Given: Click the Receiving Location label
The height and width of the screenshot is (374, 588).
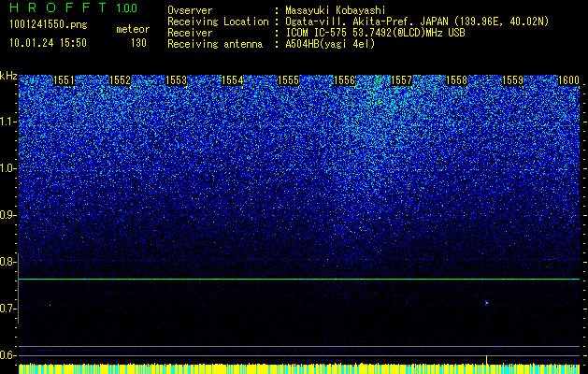Looking at the screenshot, I should (x=218, y=22).
